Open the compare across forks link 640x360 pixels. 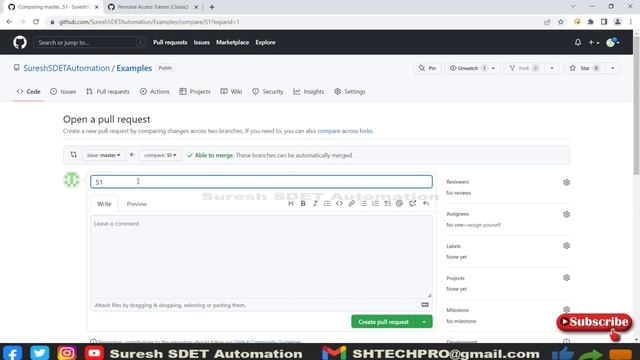[x=345, y=131]
